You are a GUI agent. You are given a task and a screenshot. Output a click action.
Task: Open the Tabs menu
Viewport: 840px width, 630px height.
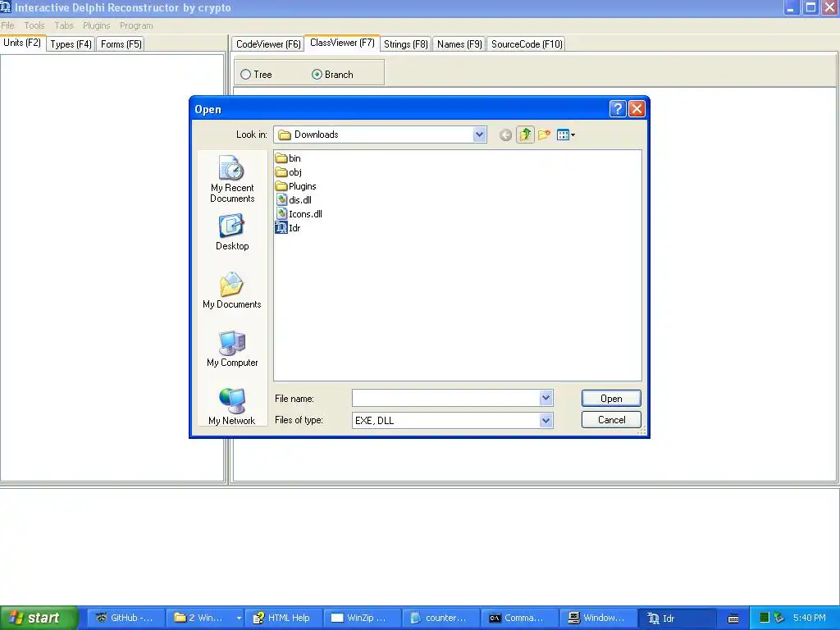(64, 25)
